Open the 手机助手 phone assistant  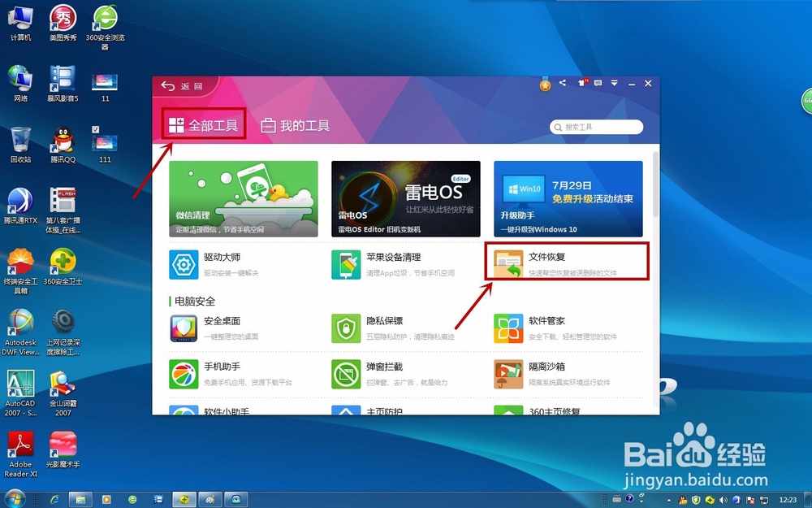(231, 374)
